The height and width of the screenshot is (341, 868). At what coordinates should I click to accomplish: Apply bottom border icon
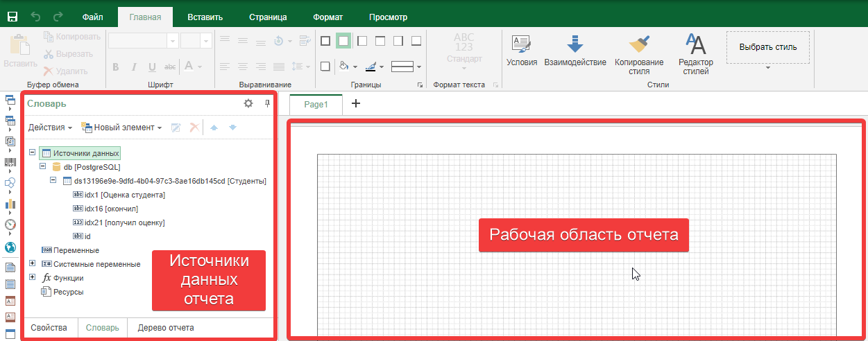(x=416, y=41)
